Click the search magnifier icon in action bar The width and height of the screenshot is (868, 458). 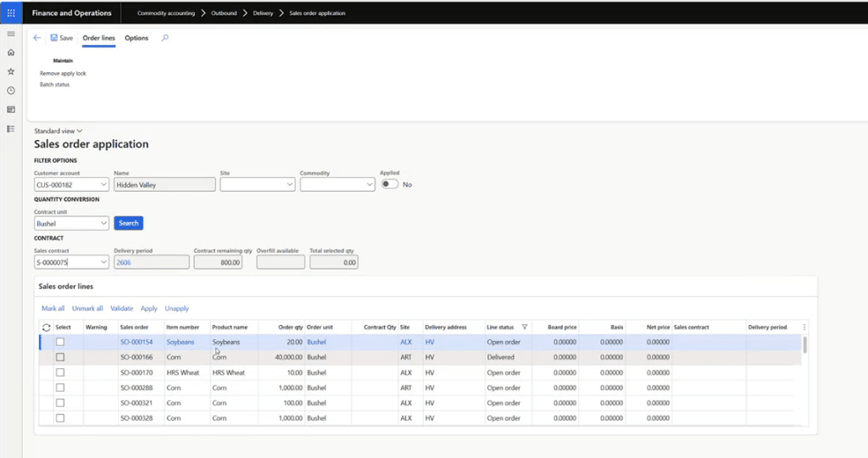165,37
